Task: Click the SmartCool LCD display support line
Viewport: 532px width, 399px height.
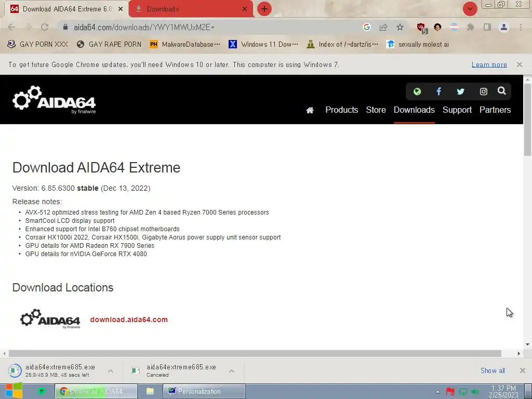Action: [70, 220]
